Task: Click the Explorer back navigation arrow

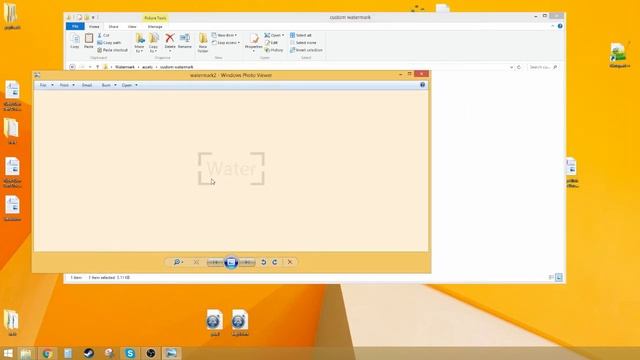Action: [72, 67]
